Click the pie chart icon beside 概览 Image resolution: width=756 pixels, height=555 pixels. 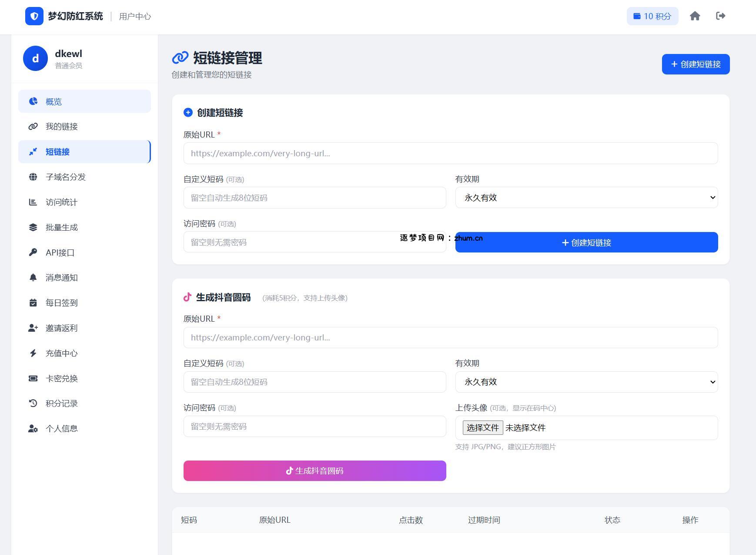click(x=33, y=101)
